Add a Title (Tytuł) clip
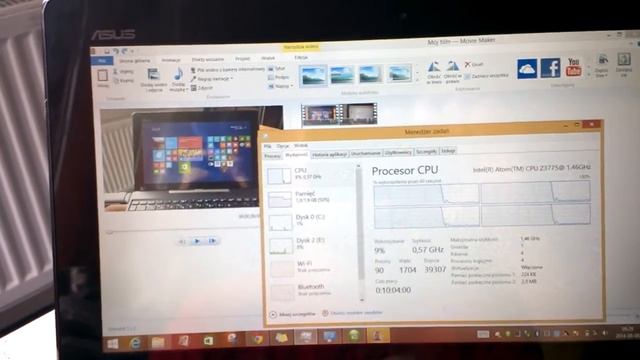 277,69
